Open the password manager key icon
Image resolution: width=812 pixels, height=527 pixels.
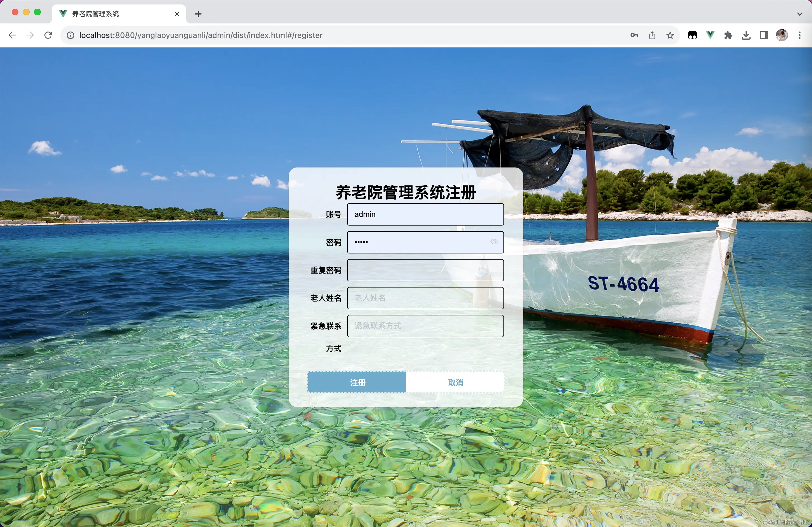pos(634,35)
